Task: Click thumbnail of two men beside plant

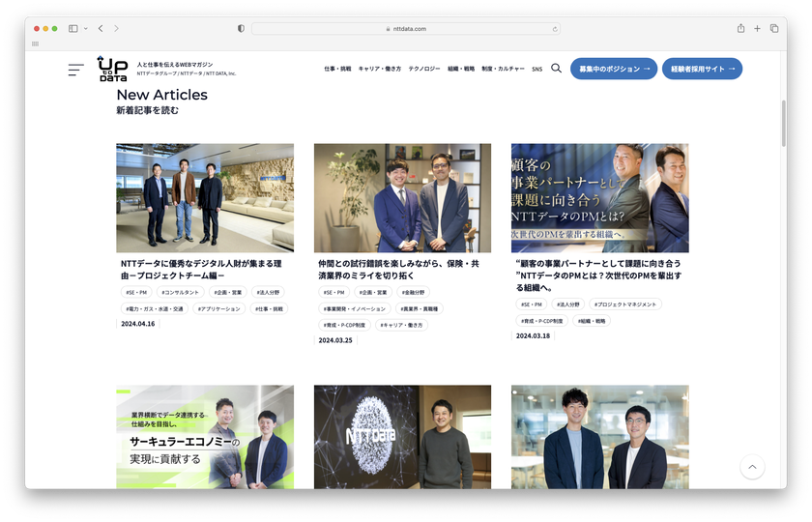Action: [402, 198]
